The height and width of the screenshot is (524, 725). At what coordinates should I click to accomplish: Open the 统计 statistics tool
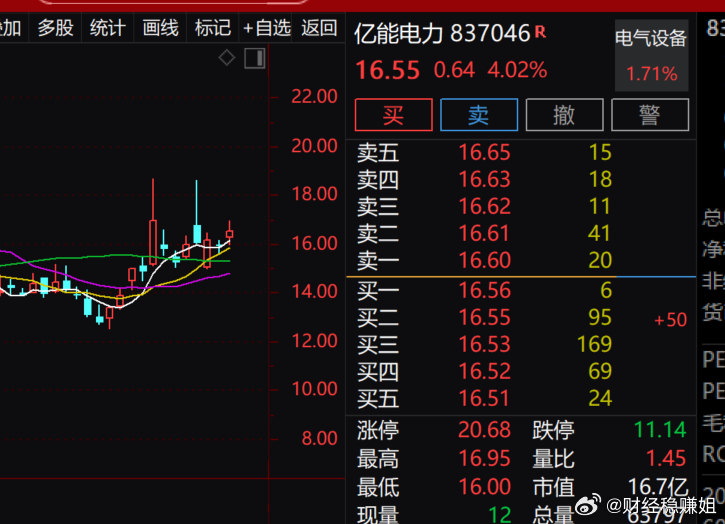108,28
